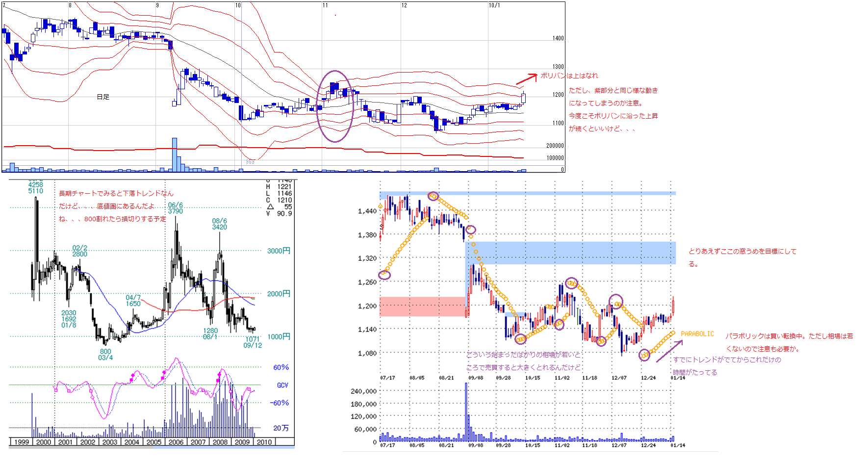Click the red text about the 800 stop-loss plan
Screen dimensions: 868x462
click(x=113, y=219)
